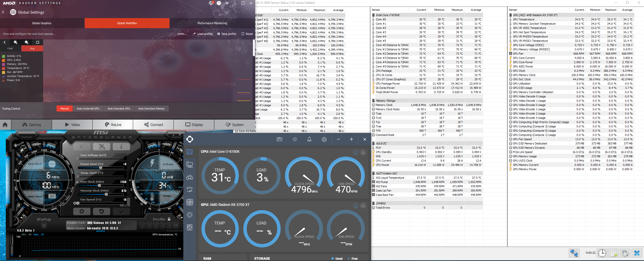Collapse NZXT Kraken X62 sensor group
Image resolution: width=644 pixels, height=261 pixels.
pyautogui.click(x=373, y=173)
